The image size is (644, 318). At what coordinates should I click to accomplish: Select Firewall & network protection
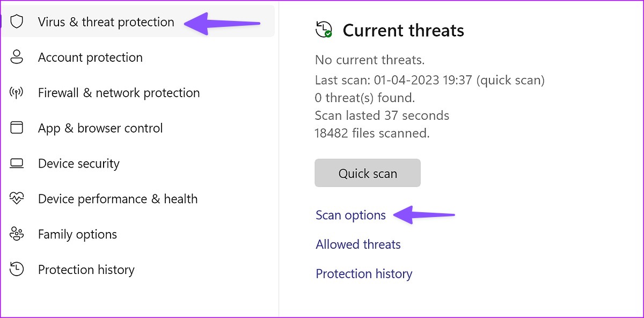[138, 93]
